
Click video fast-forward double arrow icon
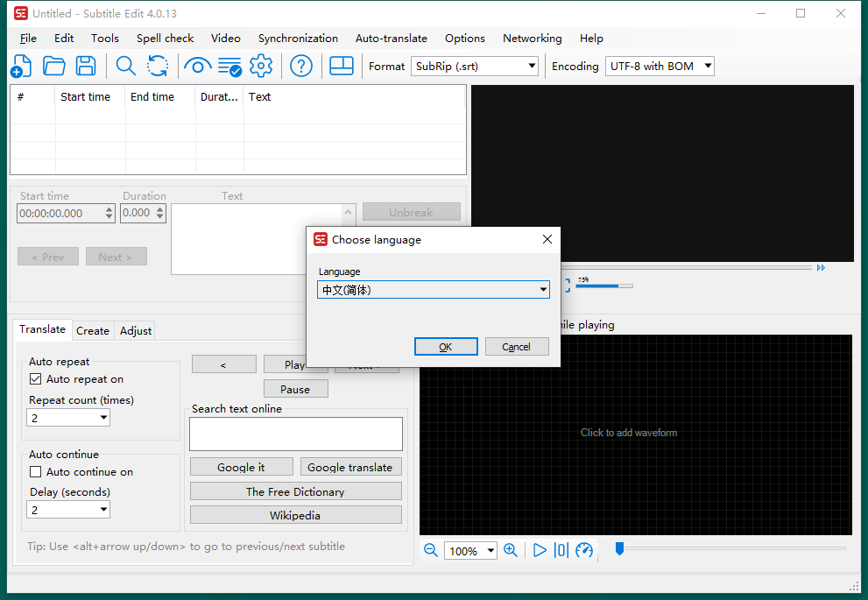821,268
